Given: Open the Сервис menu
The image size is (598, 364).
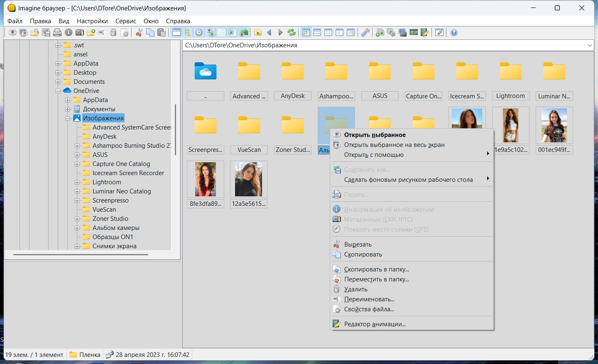Looking at the screenshot, I should (125, 21).
